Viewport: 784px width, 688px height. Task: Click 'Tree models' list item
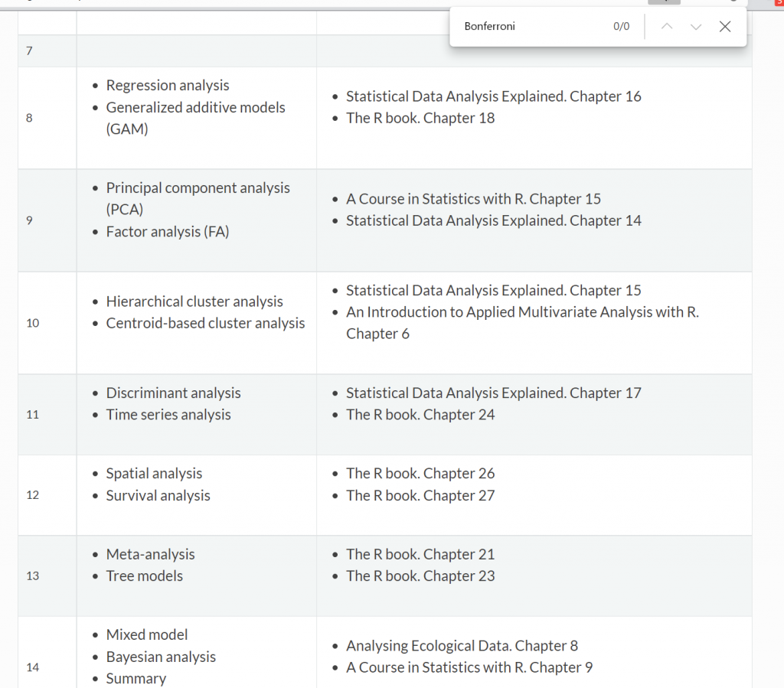(x=145, y=576)
